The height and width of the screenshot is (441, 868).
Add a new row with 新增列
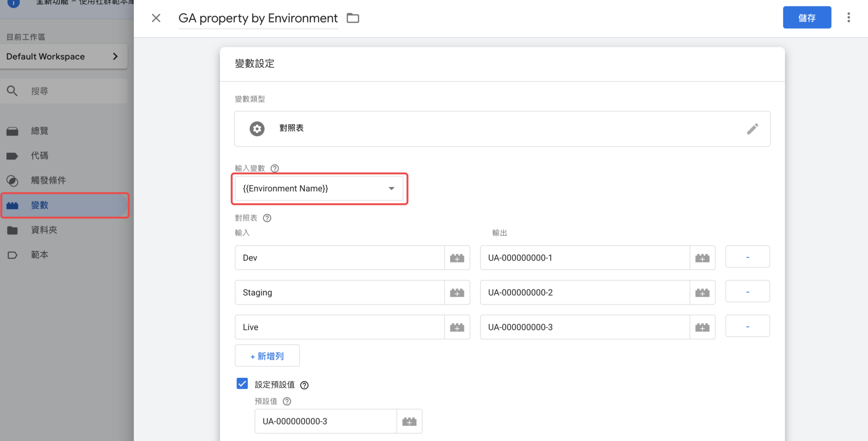267,356
